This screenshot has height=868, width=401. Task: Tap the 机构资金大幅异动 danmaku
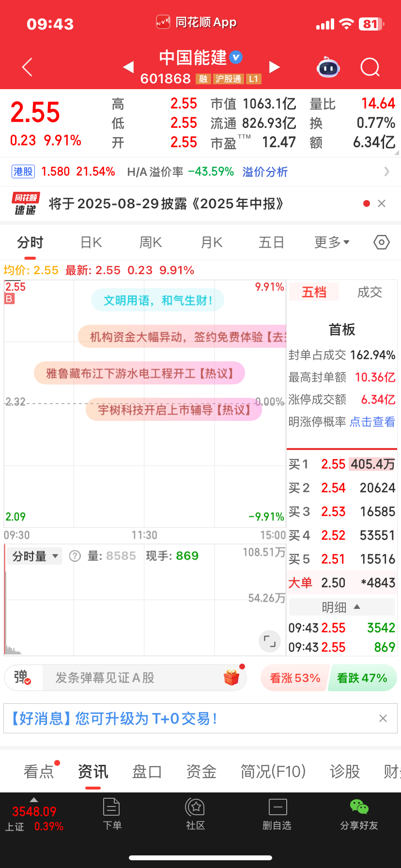click(182, 337)
